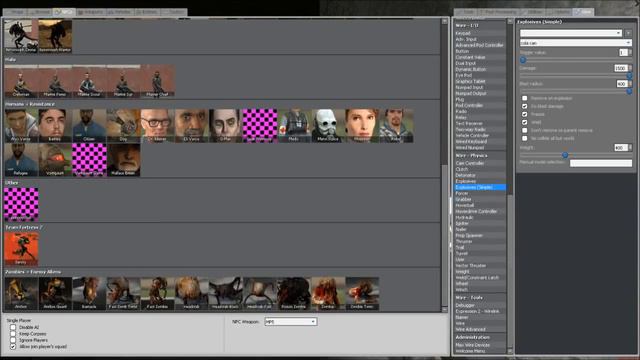
Task: Select the Keypad wire tool
Action: click(480, 33)
